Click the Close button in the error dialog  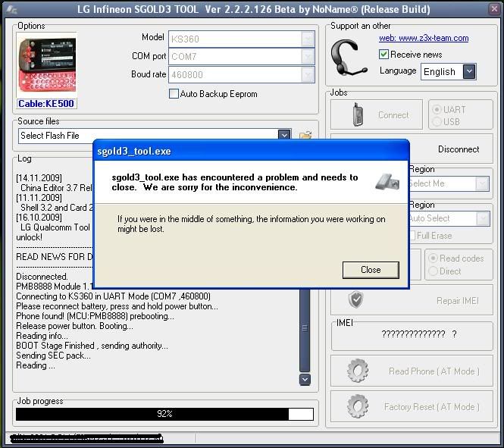[x=371, y=270]
